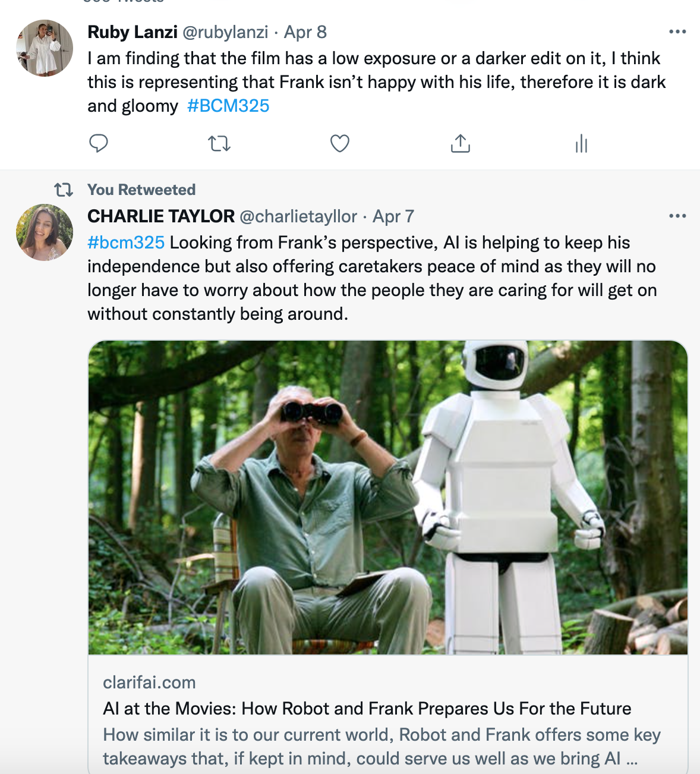Share Ruby Lanzi's tweet via share icon
Viewport: 700px width, 774px height.
click(x=461, y=143)
